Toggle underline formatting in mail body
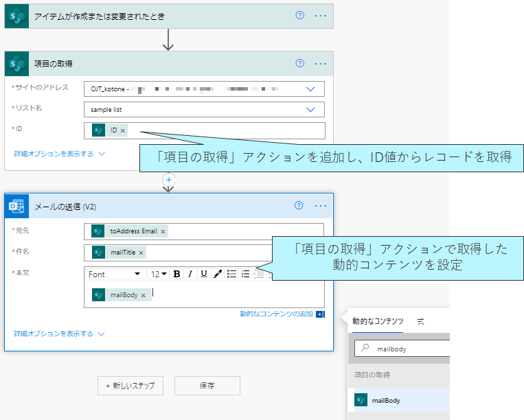This screenshot has height=420, width=524. click(x=204, y=274)
